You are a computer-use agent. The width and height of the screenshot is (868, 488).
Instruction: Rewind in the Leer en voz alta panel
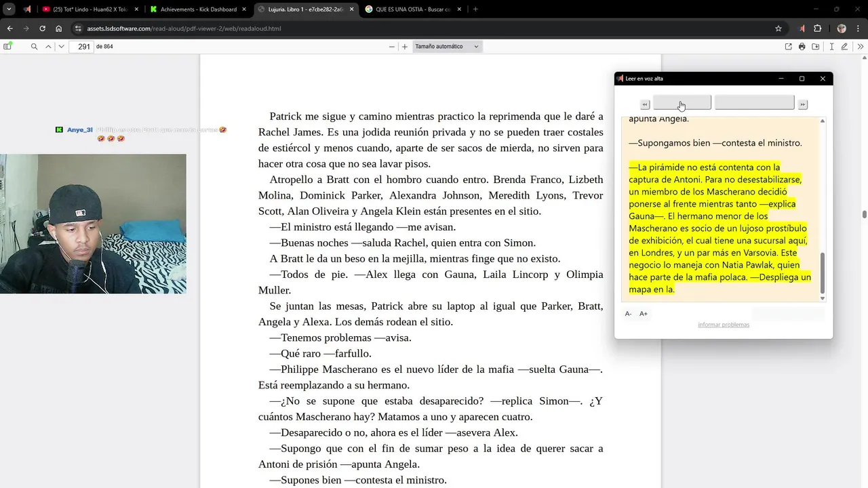pyautogui.click(x=645, y=104)
